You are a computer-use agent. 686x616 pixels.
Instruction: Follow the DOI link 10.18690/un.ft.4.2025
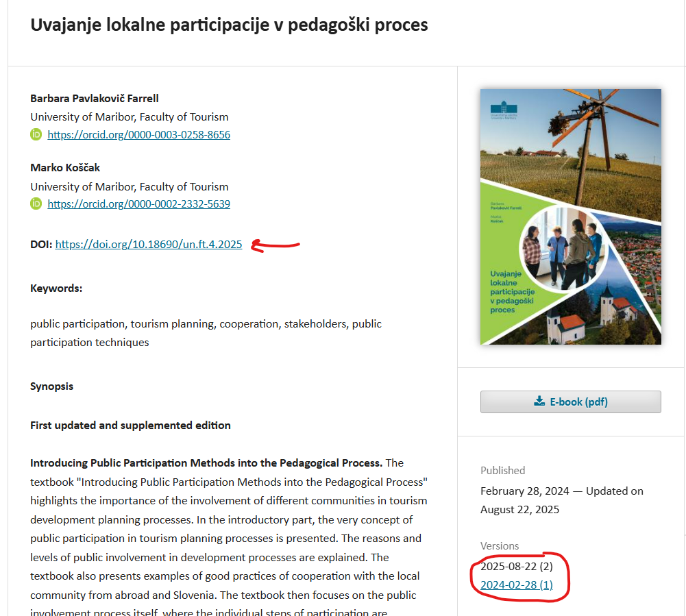148,244
